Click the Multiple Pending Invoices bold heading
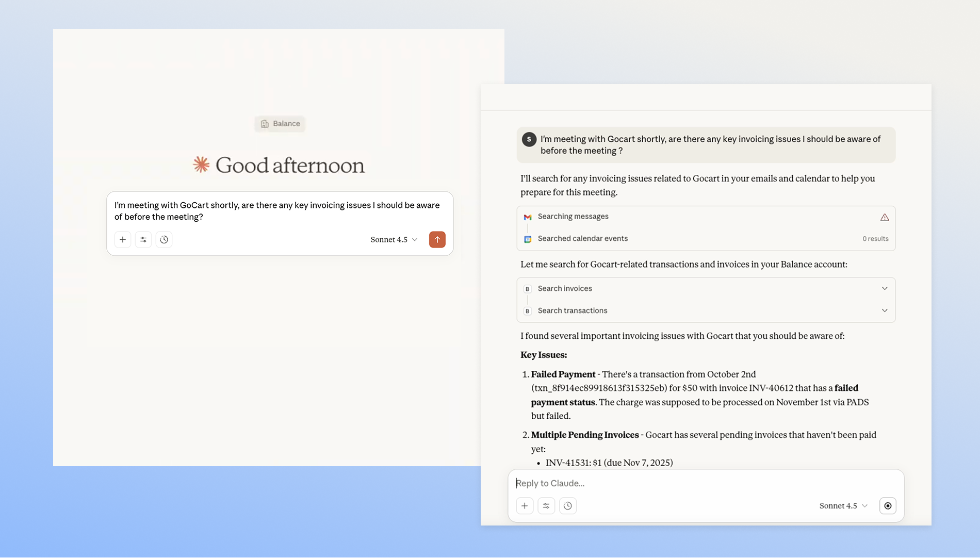This screenshot has height=558, width=980. pos(585,435)
